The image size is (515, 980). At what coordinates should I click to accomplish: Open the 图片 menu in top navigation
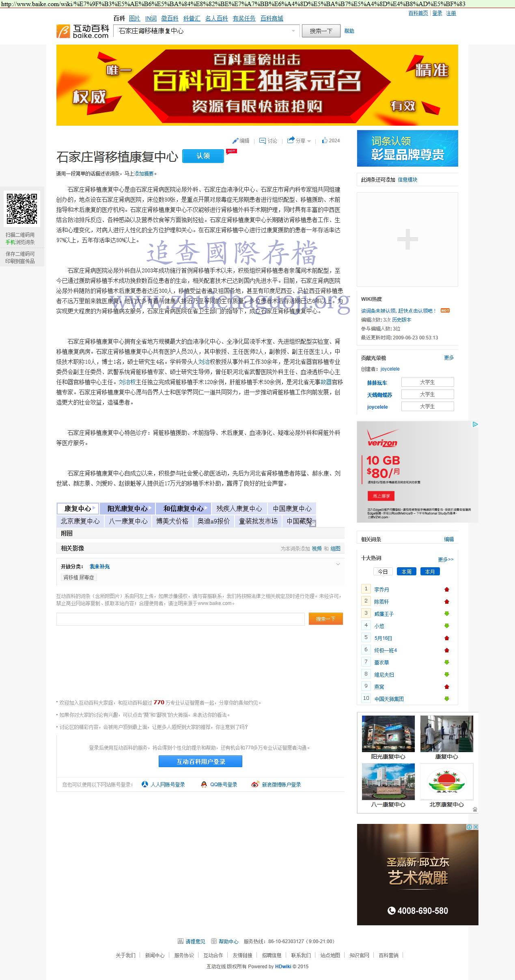pos(134,18)
